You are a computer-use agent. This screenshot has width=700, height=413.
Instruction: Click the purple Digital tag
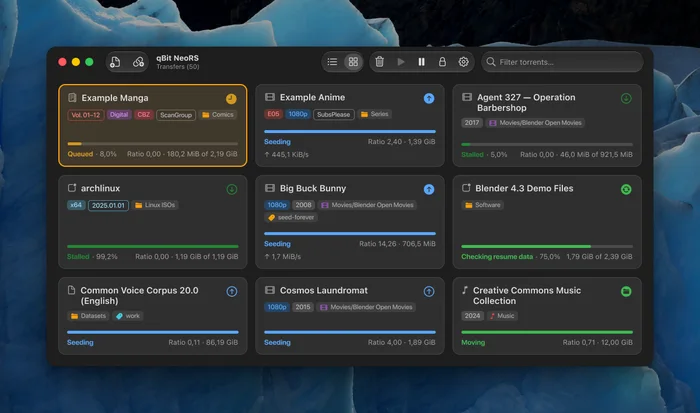pos(119,115)
